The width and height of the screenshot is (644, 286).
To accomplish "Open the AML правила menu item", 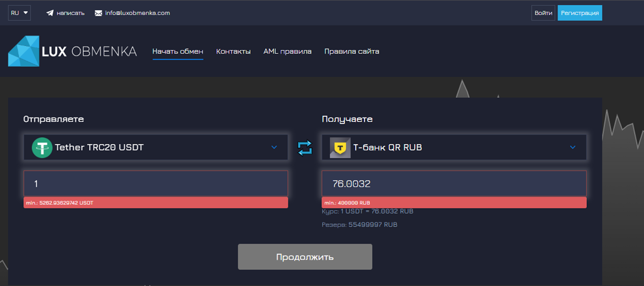I will 287,52.
